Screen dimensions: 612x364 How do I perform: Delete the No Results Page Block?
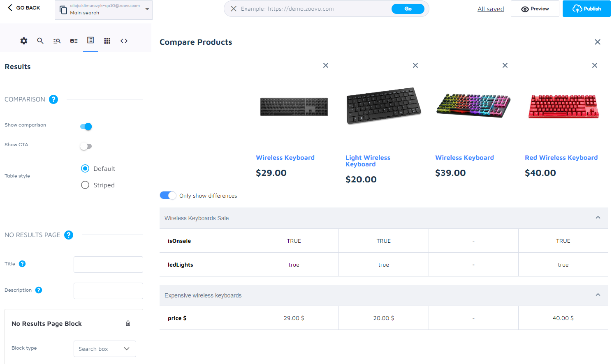(x=128, y=323)
